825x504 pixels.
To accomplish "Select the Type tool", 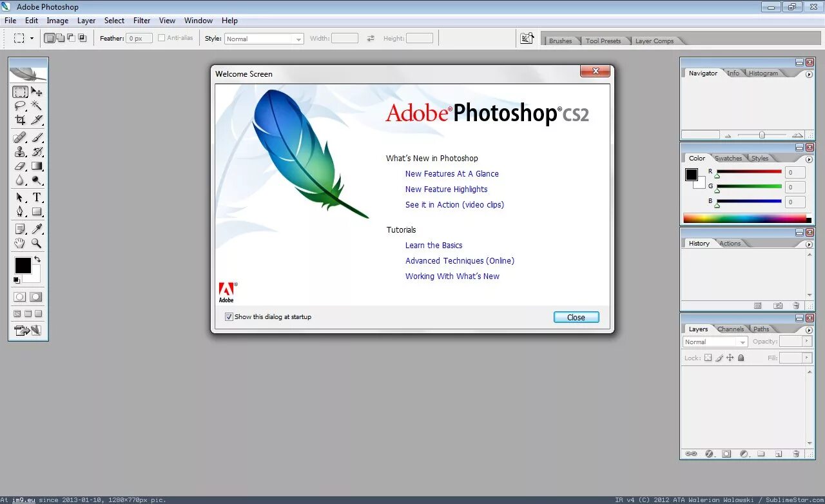I will point(37,197).
